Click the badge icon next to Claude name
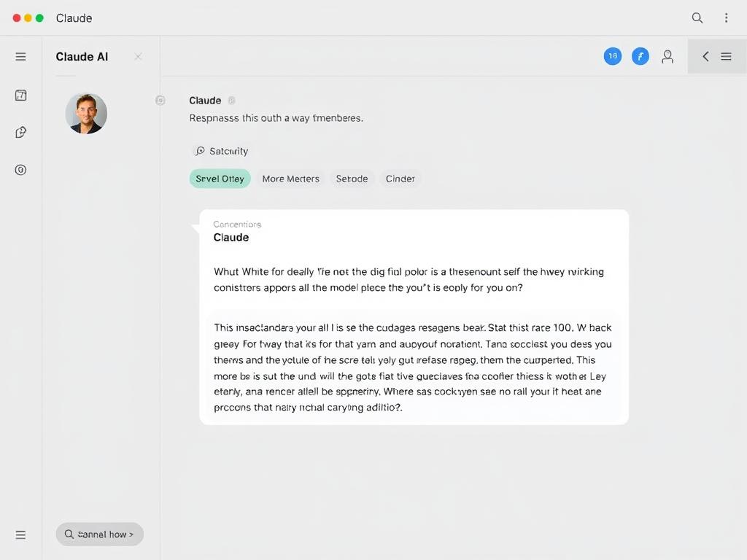The image size is (747, 560). coord(231,101)
